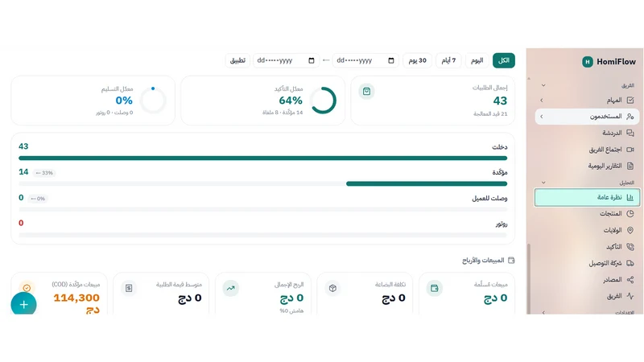The image size is (644, 362).
Task: Click the 43 value in إجمالي الطلبات card
Action: tap(500, 101)
